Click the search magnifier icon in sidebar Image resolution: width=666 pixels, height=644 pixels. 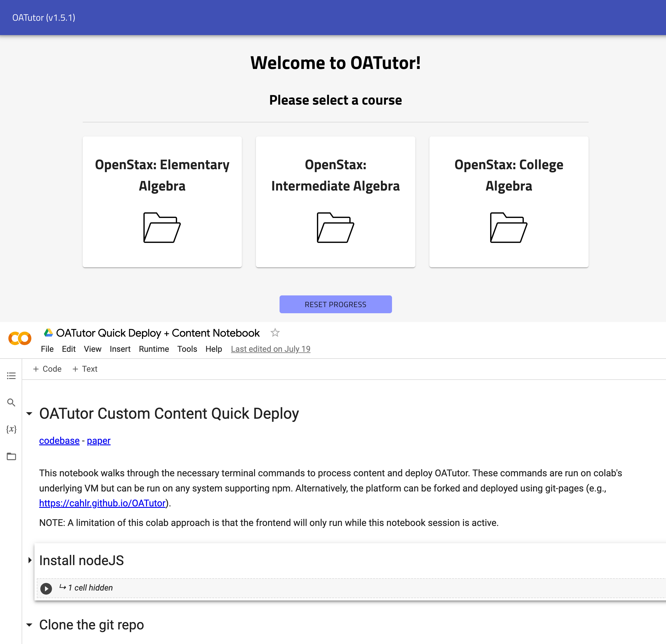11,402
